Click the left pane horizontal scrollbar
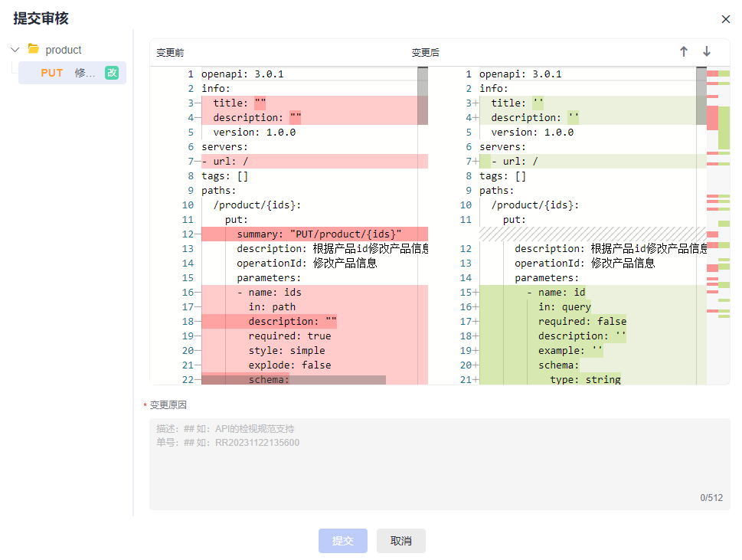 (x=293, y=380)
